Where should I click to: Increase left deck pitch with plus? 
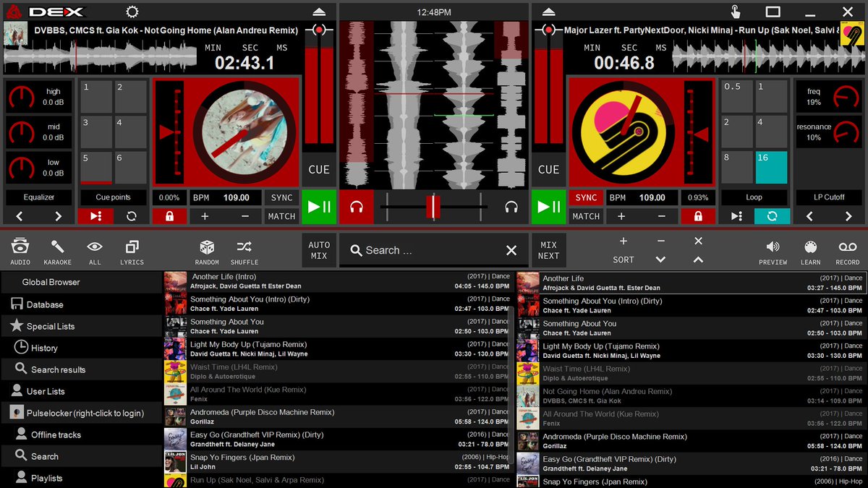tap(205, 216)
